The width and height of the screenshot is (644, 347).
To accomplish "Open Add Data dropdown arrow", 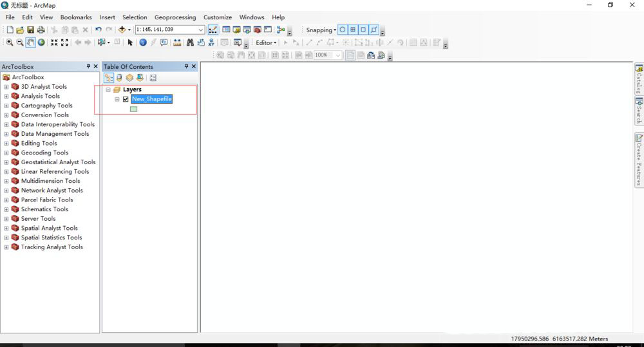I will tap(129, 30).
